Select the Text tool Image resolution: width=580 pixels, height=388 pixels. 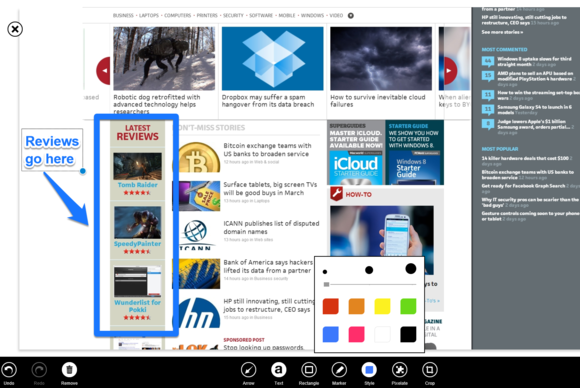point(279,370)
